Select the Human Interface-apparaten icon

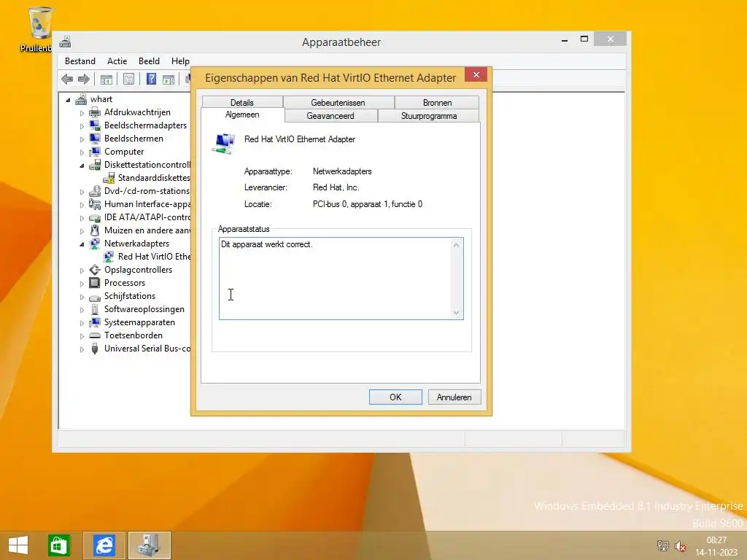coord(95,204)
